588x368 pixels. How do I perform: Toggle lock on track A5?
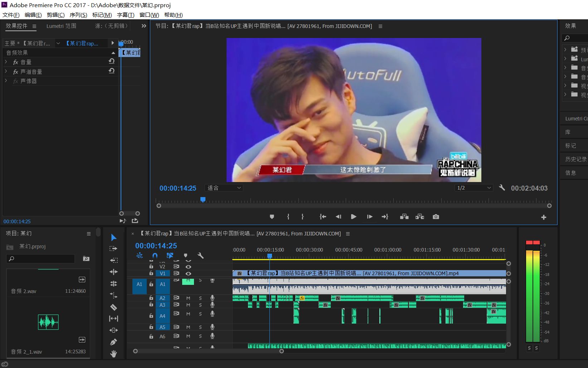click(x=151, y=327)
